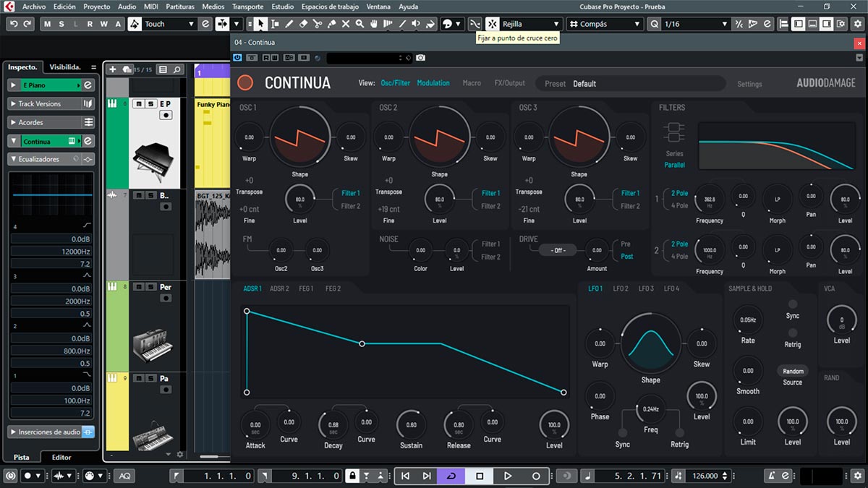Select the Object Selection arrow tool

260,24
